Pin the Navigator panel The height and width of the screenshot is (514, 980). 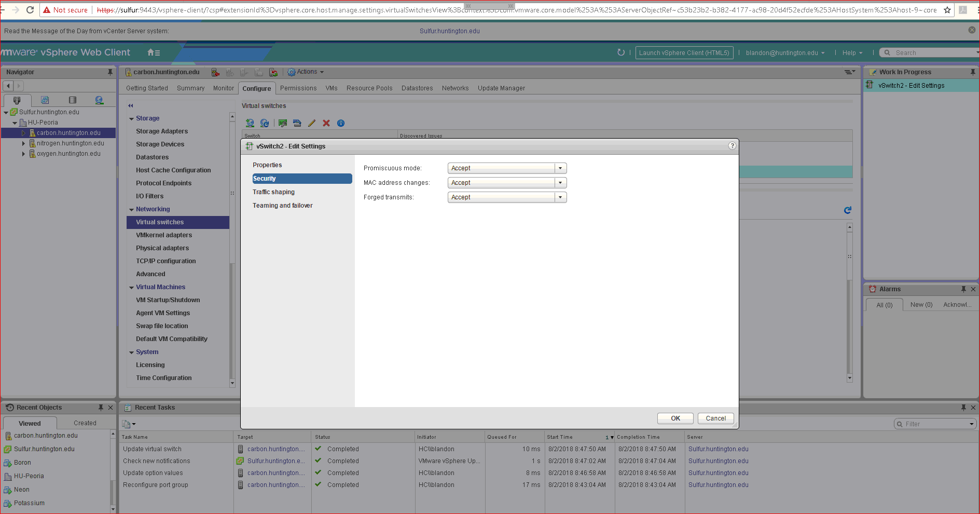[x=110, y=72]
